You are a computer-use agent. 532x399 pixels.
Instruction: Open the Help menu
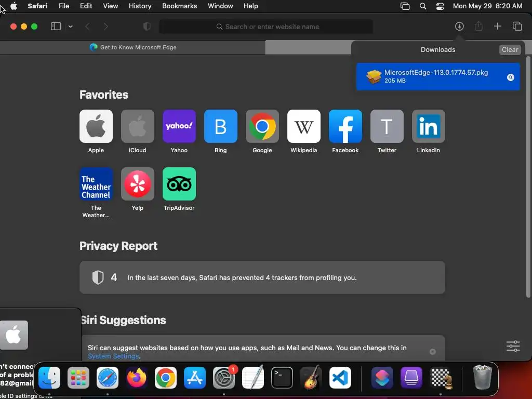pyautogui.click(x=251, y=6)
